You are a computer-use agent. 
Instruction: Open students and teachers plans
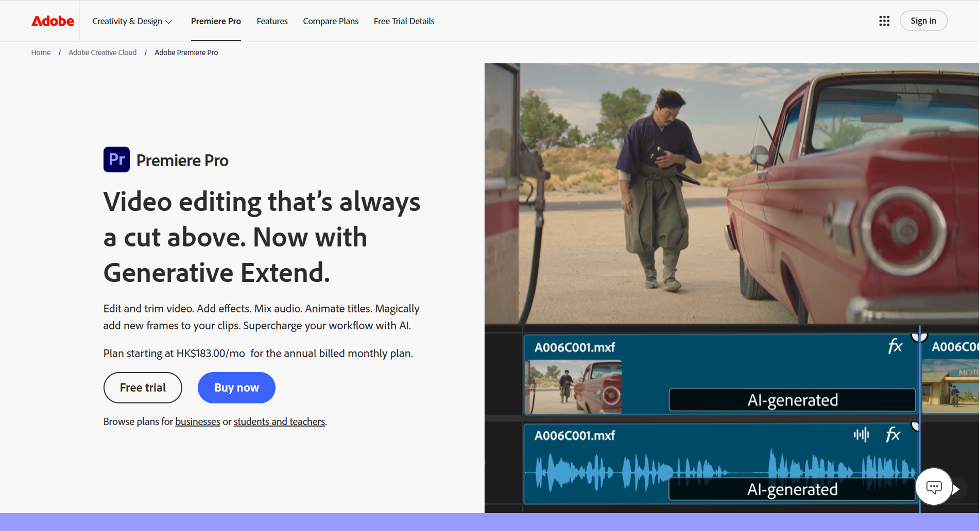coord(279,421)
